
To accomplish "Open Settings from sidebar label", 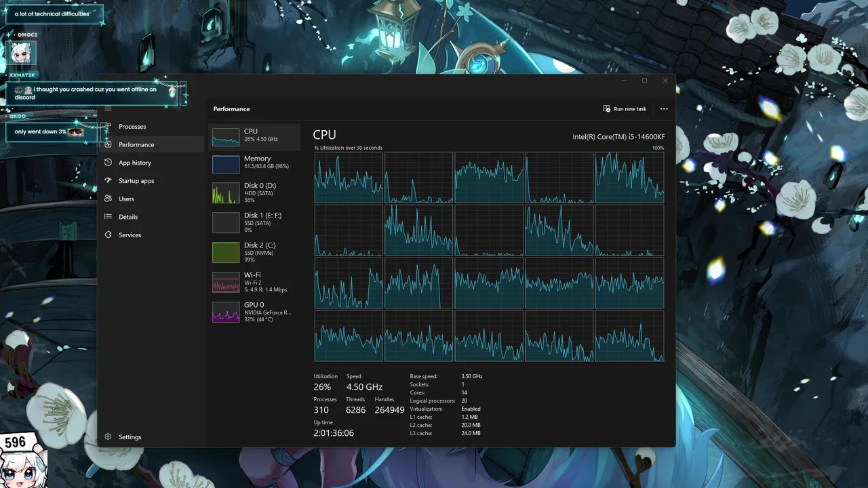I will click(x=130, y=437).
